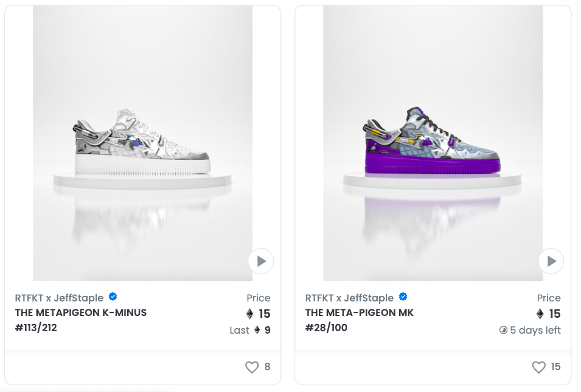The height and width of the screenshot is (392, 581).
Task: Click the favorite count 8 on K-MINUS
Action: (x=267, y=367)
